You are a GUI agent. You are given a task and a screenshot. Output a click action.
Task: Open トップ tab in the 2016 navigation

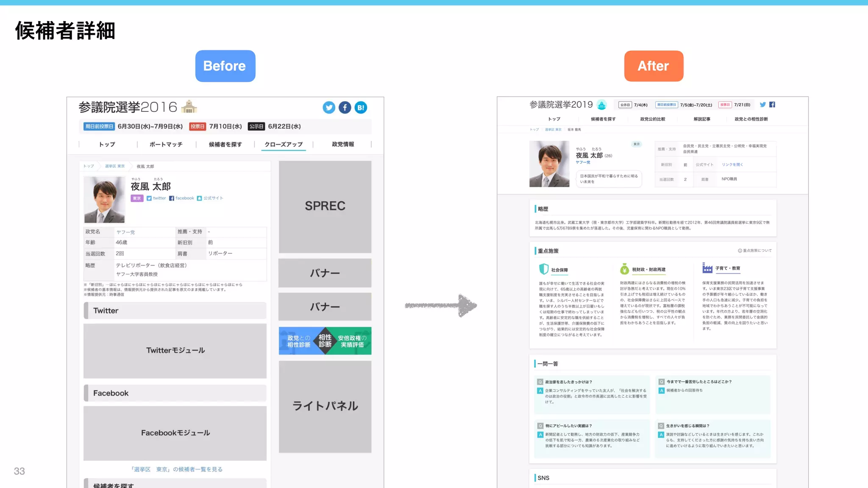[x=107, y=144]
